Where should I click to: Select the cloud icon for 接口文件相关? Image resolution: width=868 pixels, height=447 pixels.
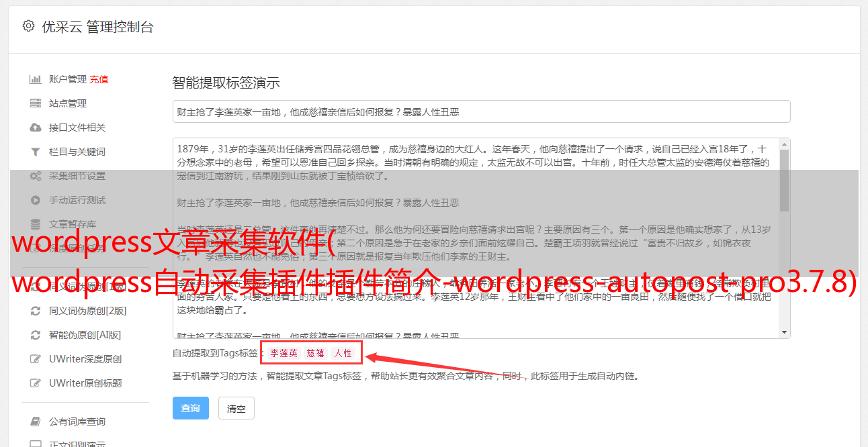tap(36, 128)
